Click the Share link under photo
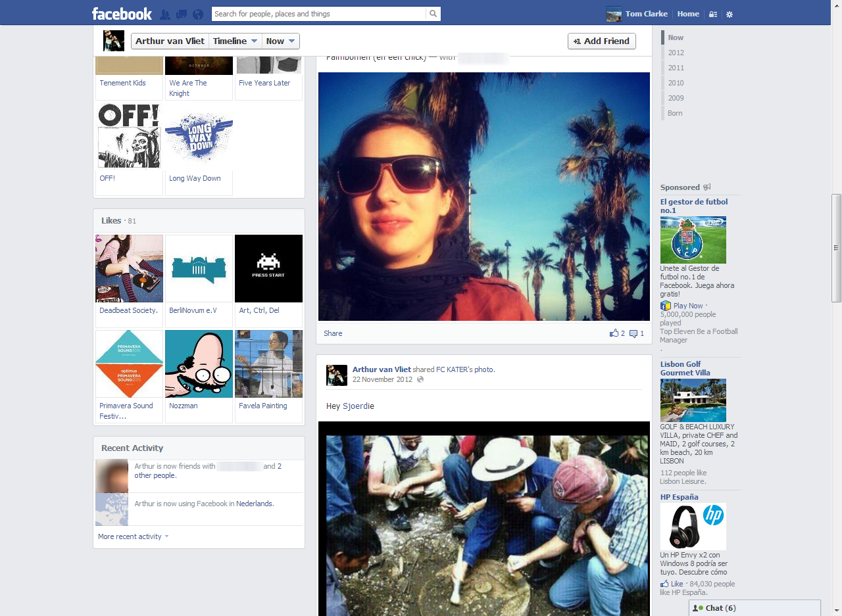 click(x=333, y=333)
